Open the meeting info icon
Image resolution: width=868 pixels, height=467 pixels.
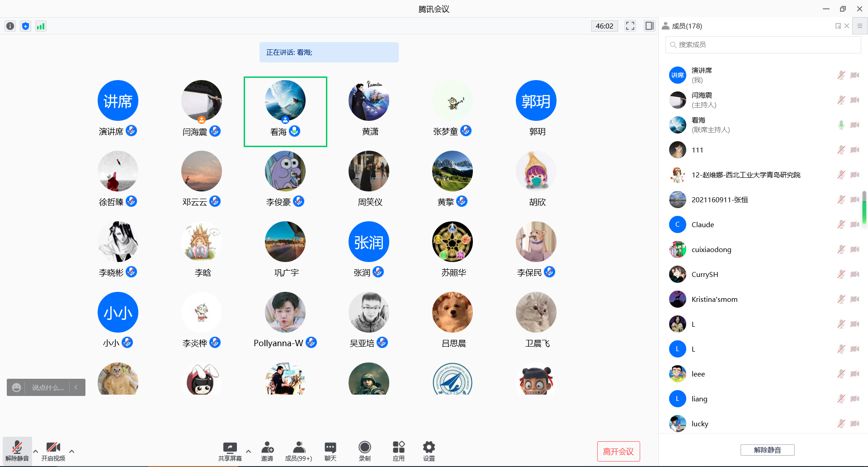click(x=10, y=26)
